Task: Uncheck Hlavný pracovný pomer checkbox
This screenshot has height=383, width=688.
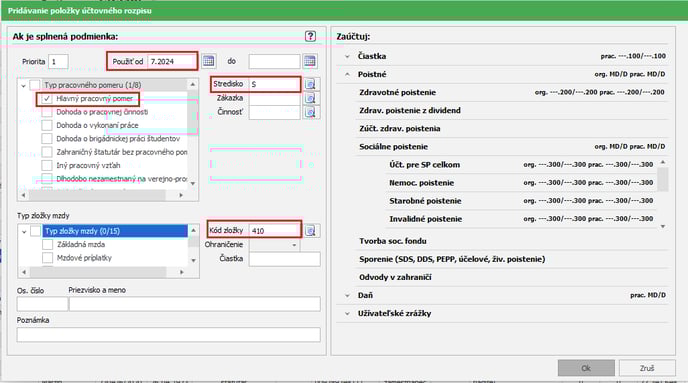Action: 47,99
